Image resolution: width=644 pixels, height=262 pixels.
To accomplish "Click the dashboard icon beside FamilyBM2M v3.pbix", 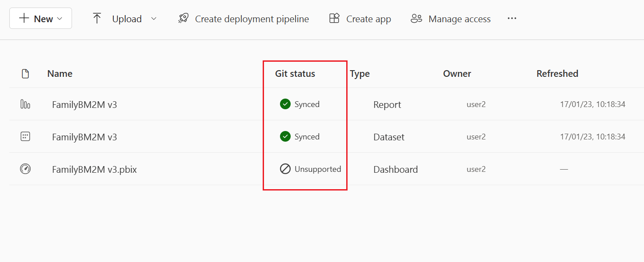I will point(25,169).
